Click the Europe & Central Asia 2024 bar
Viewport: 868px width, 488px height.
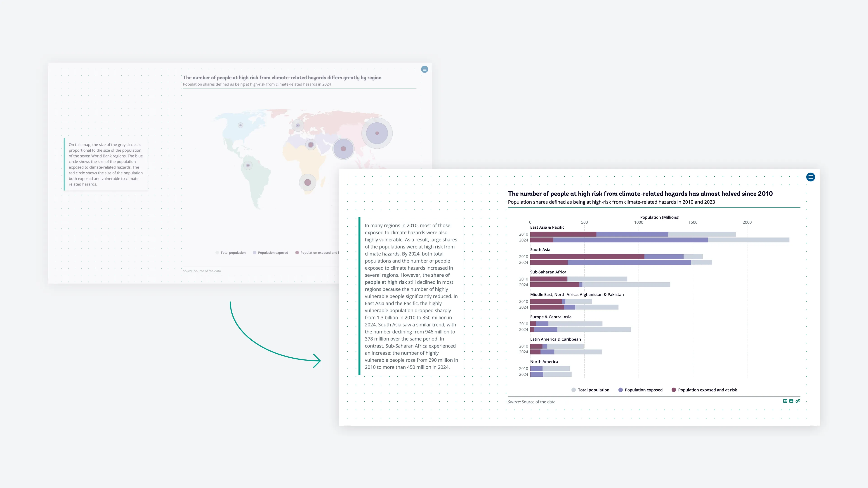[x=580, y=330]
